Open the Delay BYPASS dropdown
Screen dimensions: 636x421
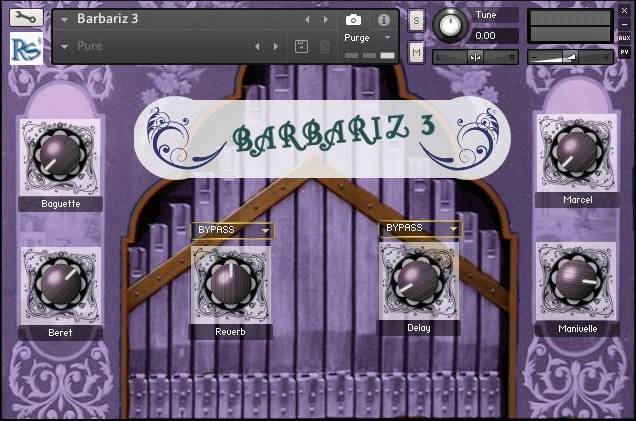click(x=420, y=228)
